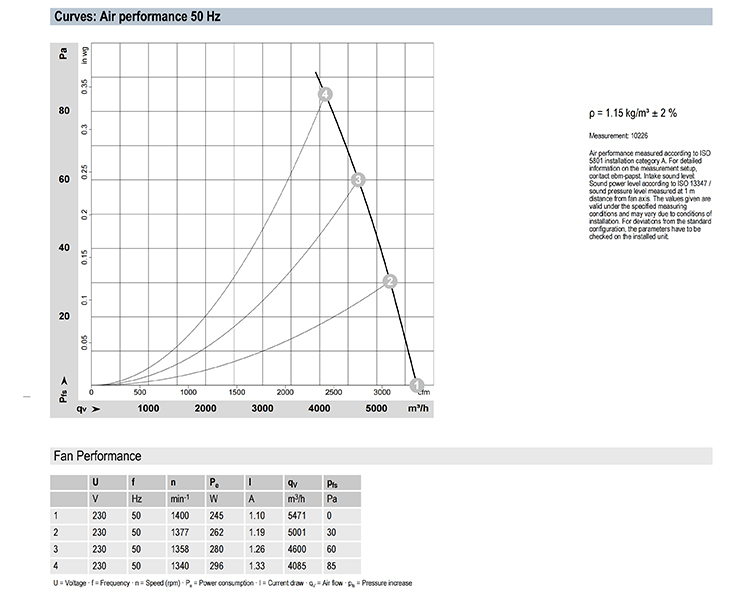
Task: Click the speed value 1400 in row 1
Action: (180, 516)
